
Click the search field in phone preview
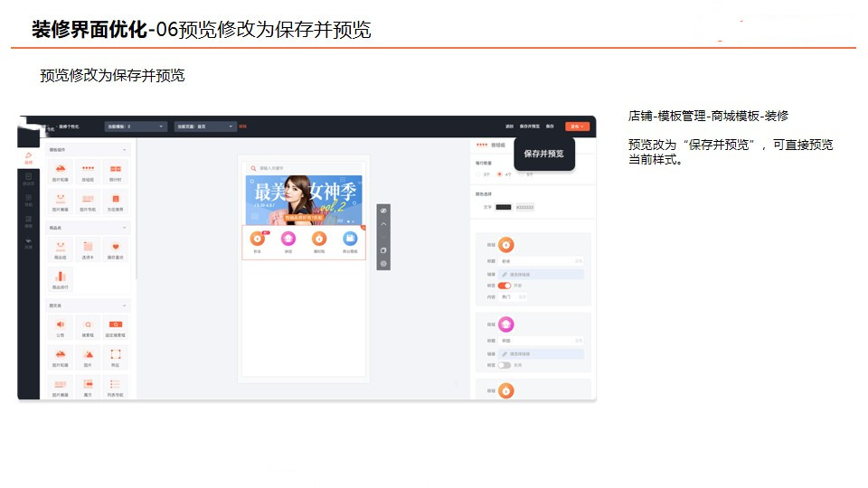[304, 168]
